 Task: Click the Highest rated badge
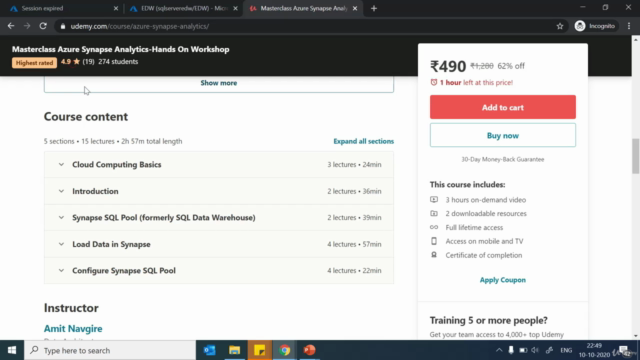click(x=35, y=63)
